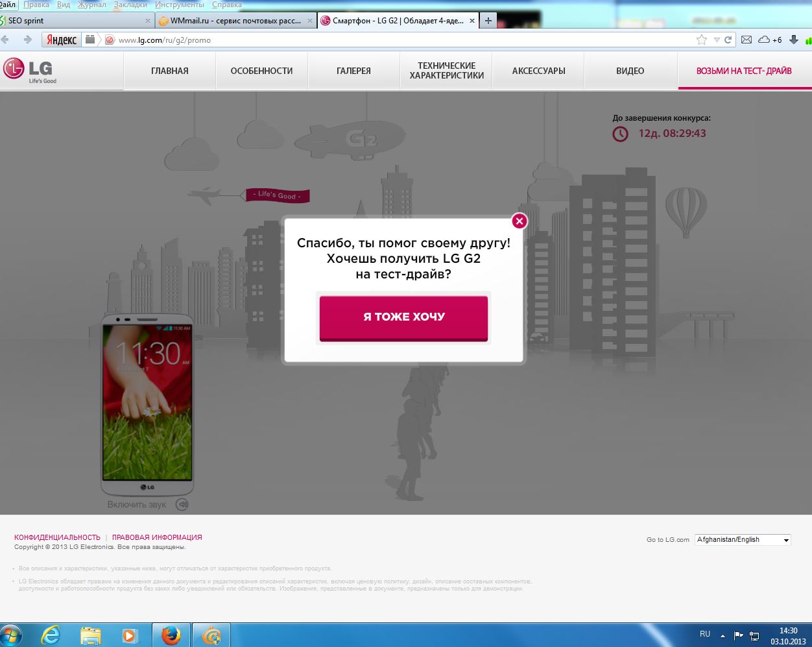The width and height of the screenshot is (812, 647).
Task: Click the Включить звук label
Action: coord(137,504)
